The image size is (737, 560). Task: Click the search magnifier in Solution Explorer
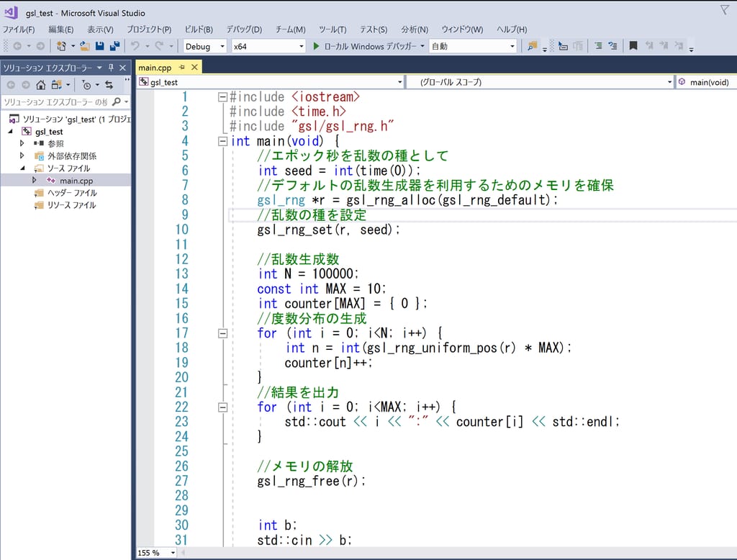pyautogui.click(x=116, y=101)
